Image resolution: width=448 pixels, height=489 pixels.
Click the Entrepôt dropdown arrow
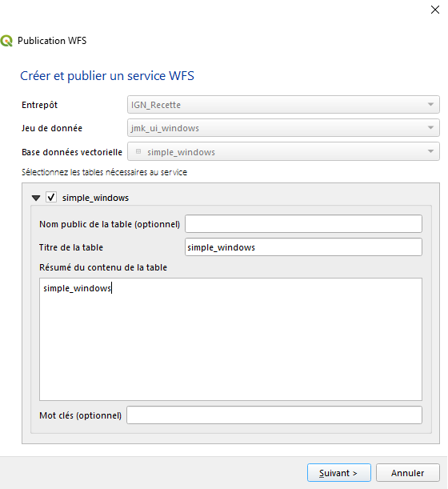[x=430, y=105]
